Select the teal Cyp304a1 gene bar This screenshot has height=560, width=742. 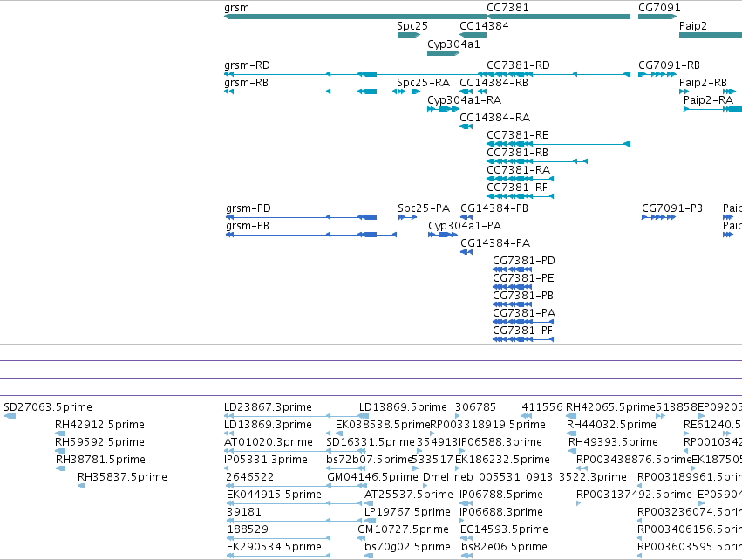pos(444,53)
